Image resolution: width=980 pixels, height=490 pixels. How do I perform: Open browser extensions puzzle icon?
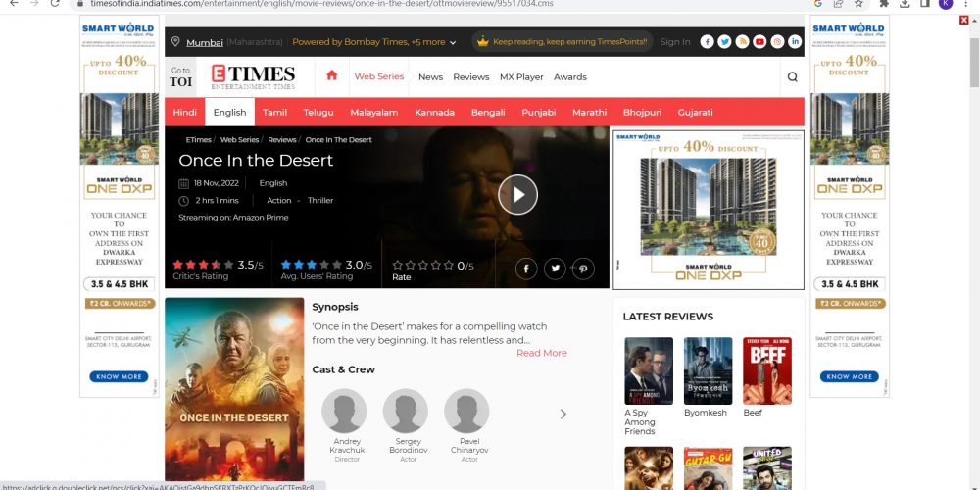(x=884, y=3)
